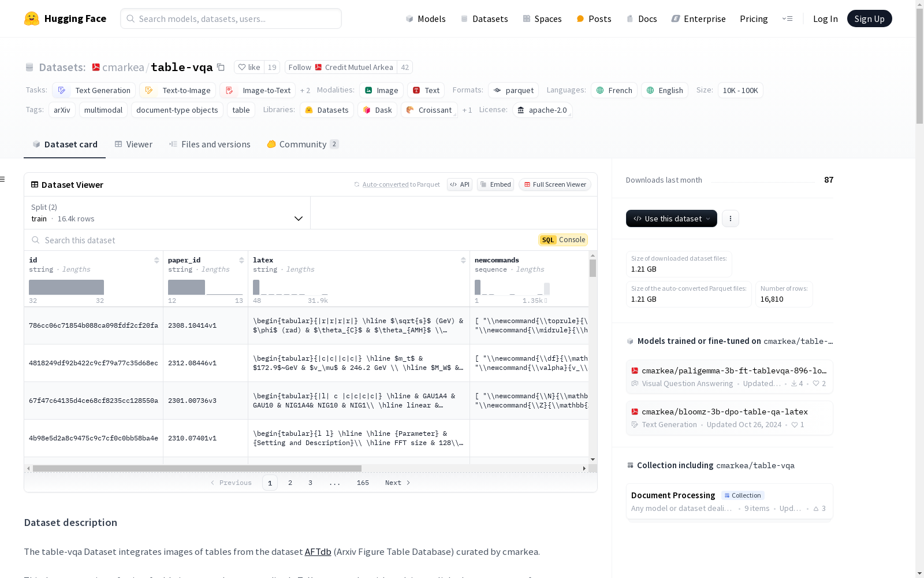Screen dimensions: 924x578
Task: Select the Image-to-Text task tag
Action: (x=258, y=90)
